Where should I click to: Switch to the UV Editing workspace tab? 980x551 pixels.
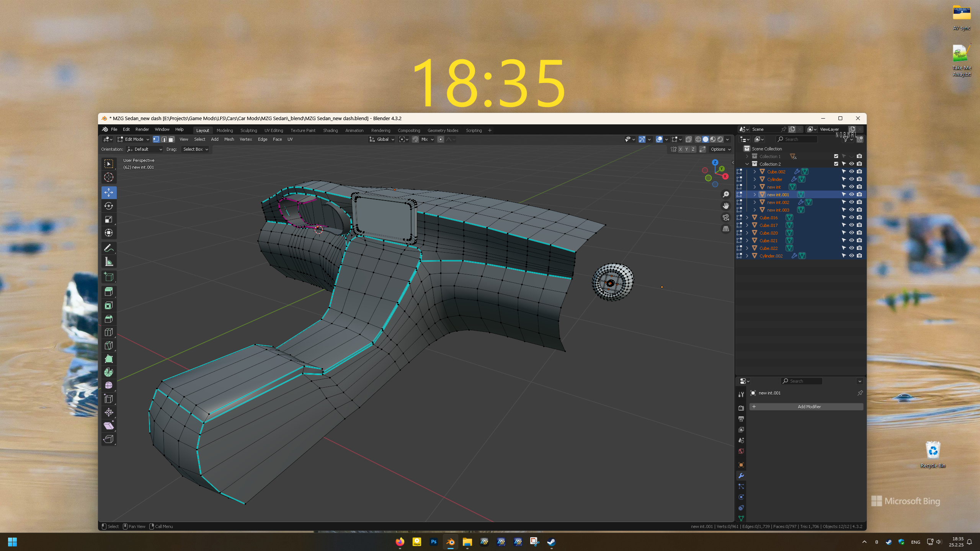(274, 130)
